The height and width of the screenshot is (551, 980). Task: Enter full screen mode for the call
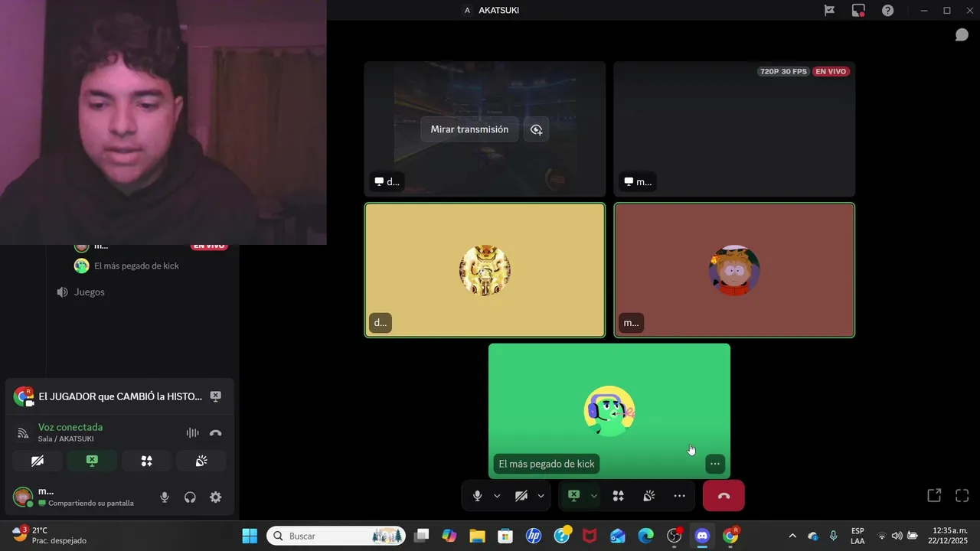point(962,495)
